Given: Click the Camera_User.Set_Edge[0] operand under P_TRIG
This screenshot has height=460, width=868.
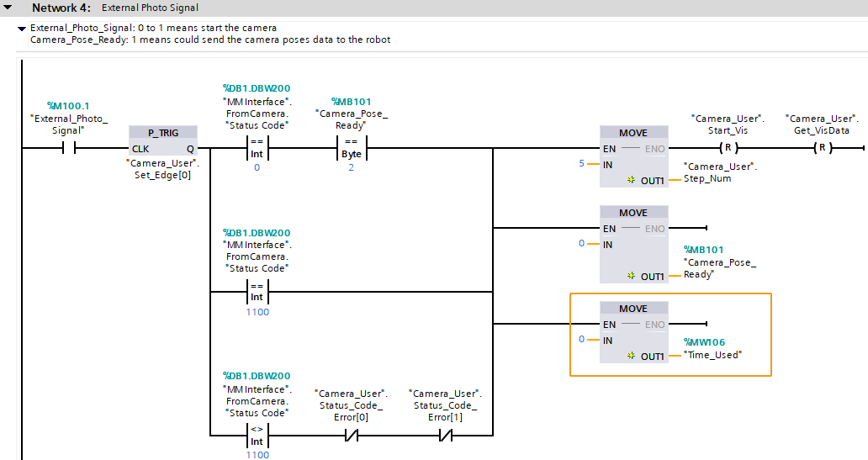Looking at the screenshot, I should [163, 169].
